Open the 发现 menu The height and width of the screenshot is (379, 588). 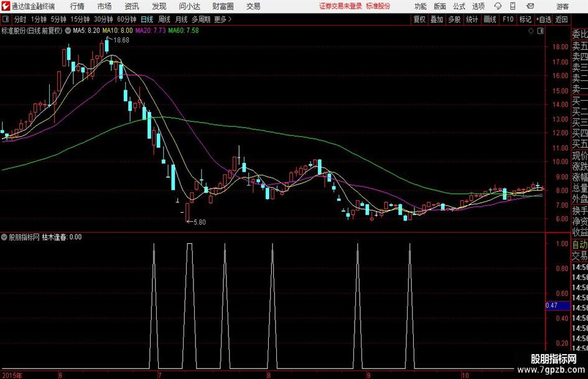pyautogui.click(x=159, y=6)
